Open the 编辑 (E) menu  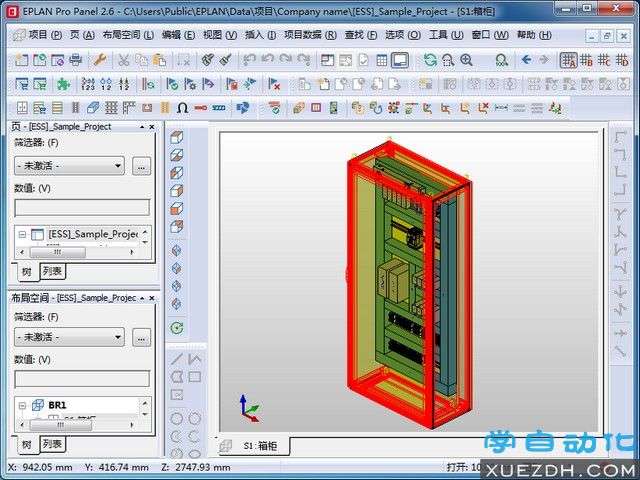click(x=178, y=35)
